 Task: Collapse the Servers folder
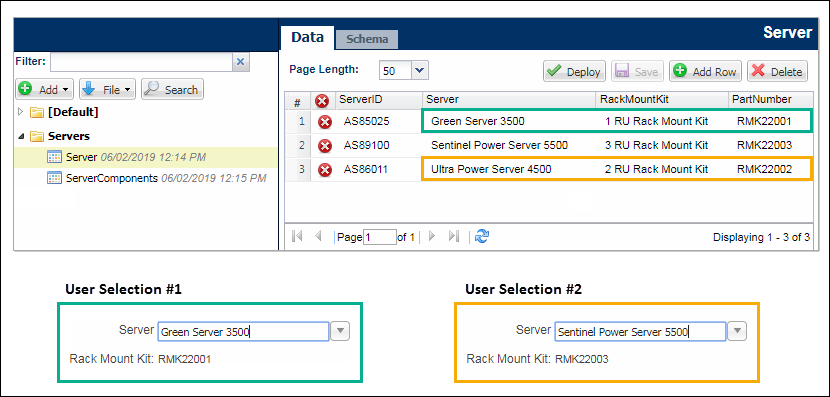pos(21,136)
